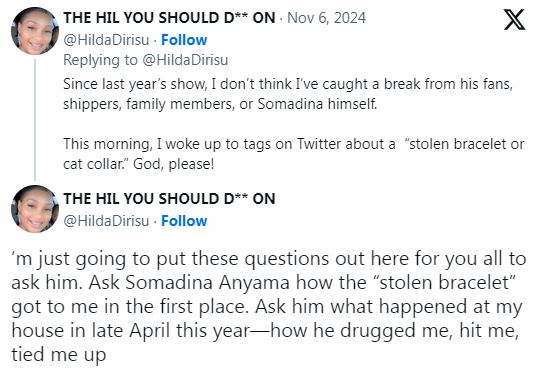Click 'Somadina himself.' in the first tweet
The width and height of the screenshot is (540, 372).
tap(317, 104)
